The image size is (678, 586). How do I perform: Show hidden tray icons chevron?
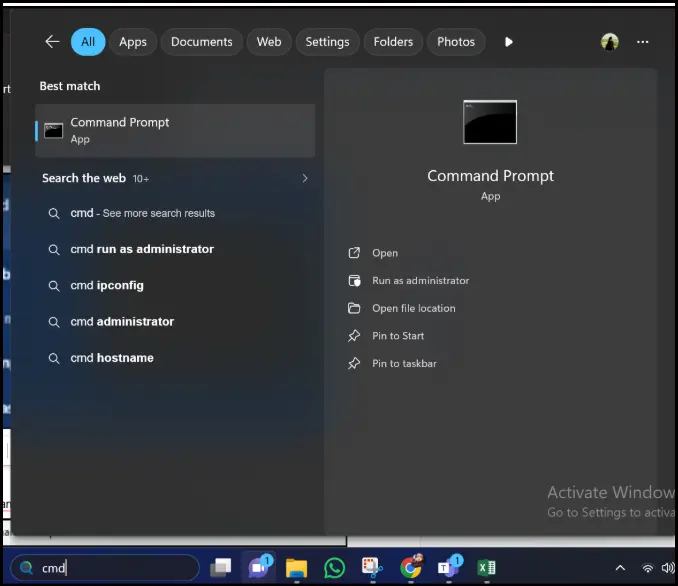point(620,568)
